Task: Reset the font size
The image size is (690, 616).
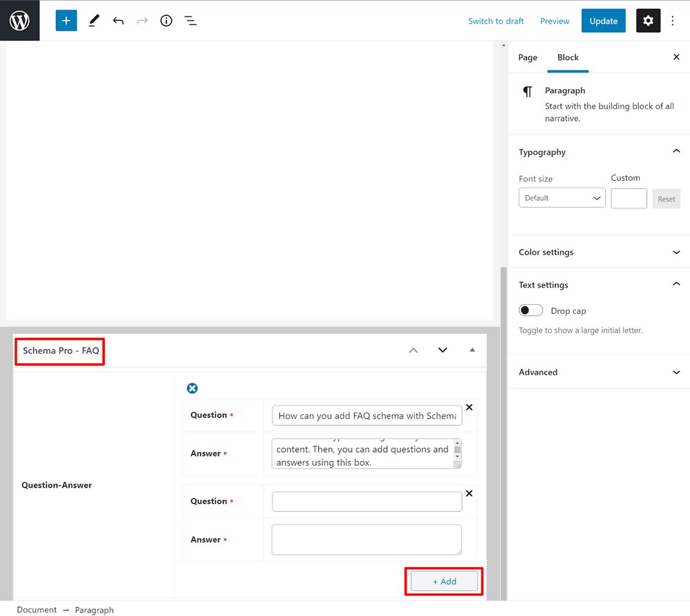Action: 667,199
